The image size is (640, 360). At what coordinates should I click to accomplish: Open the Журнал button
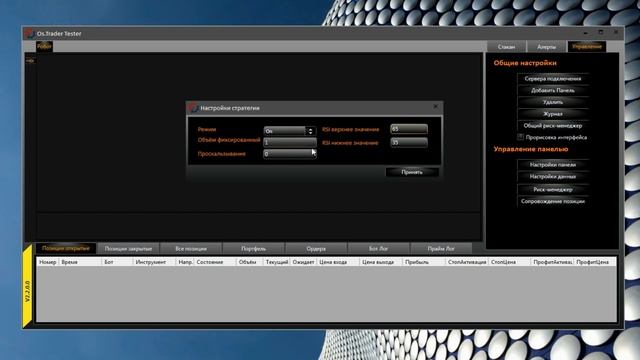tap(553, 114)
